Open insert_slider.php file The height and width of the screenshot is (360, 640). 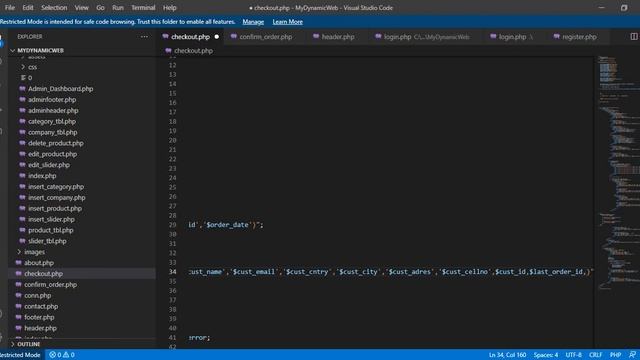[x=51, y=219]
